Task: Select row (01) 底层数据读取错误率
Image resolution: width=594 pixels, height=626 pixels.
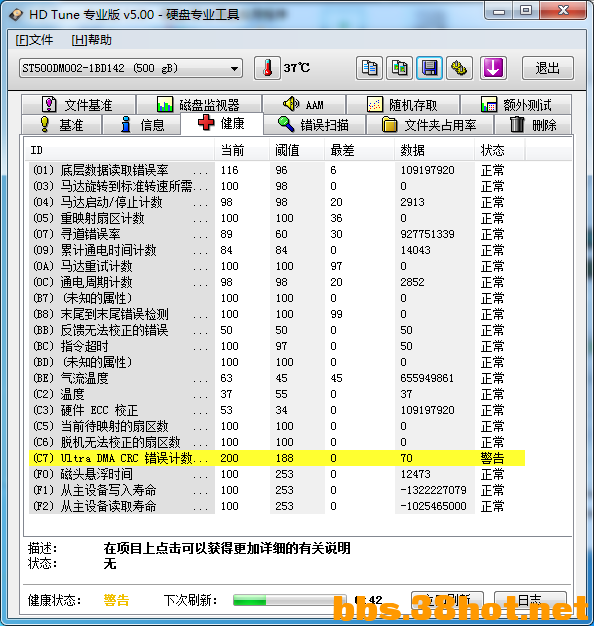Action: pyautogui.click(x=277, y=170)
